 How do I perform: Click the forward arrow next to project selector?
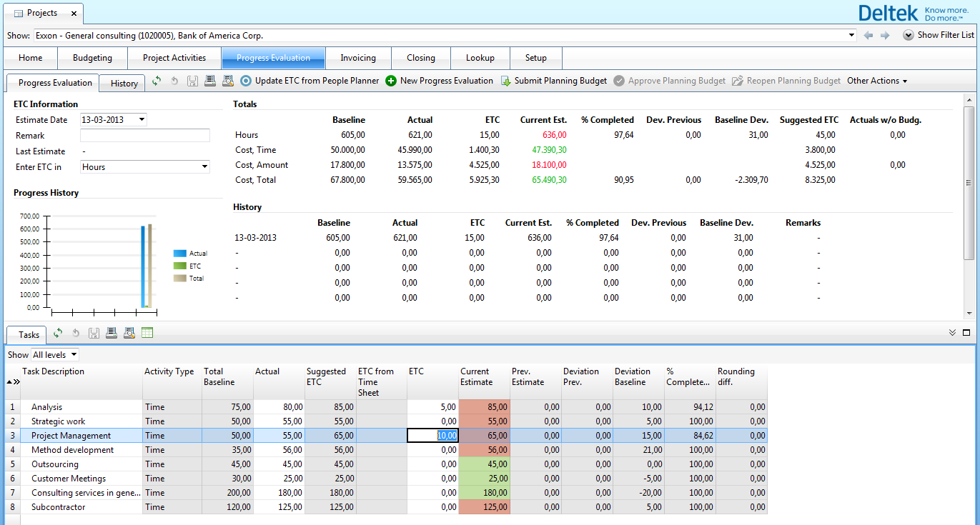point(885,35)
